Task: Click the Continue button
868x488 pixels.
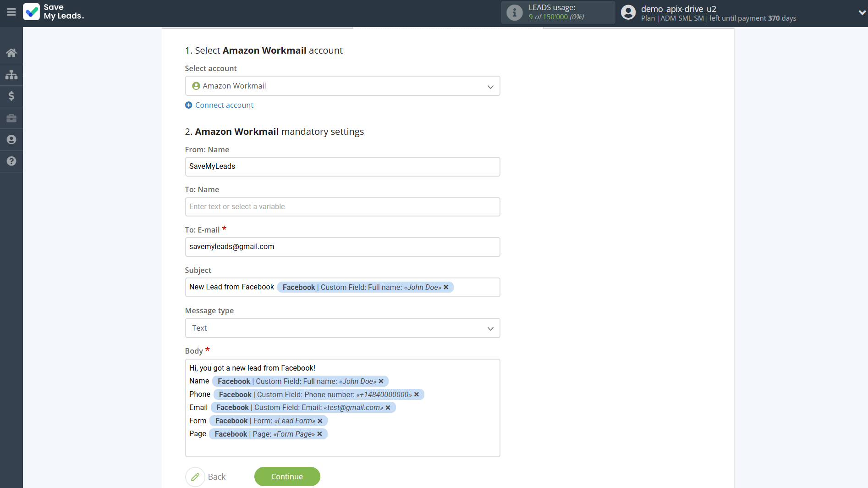Action: coord(287,477)
